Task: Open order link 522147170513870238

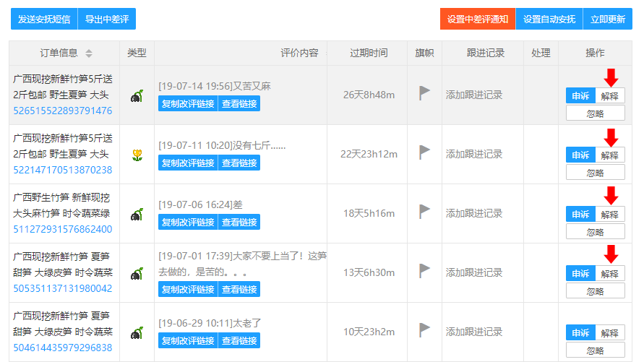Action: click(x=62, y=170)
